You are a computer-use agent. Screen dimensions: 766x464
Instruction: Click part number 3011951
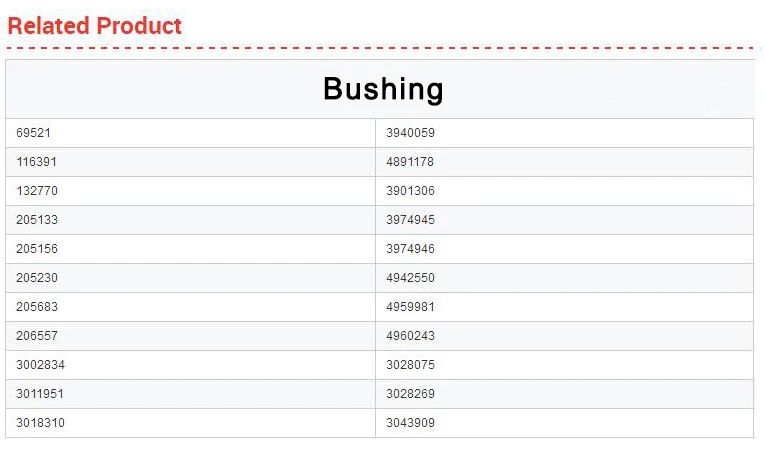pyautogui.click(x=41, y=394)
